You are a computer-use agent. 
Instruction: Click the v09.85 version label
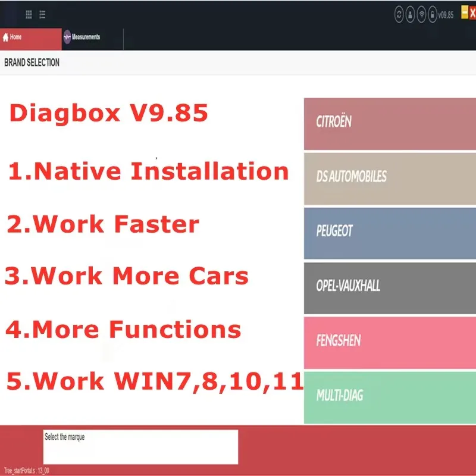click(446, 15)
